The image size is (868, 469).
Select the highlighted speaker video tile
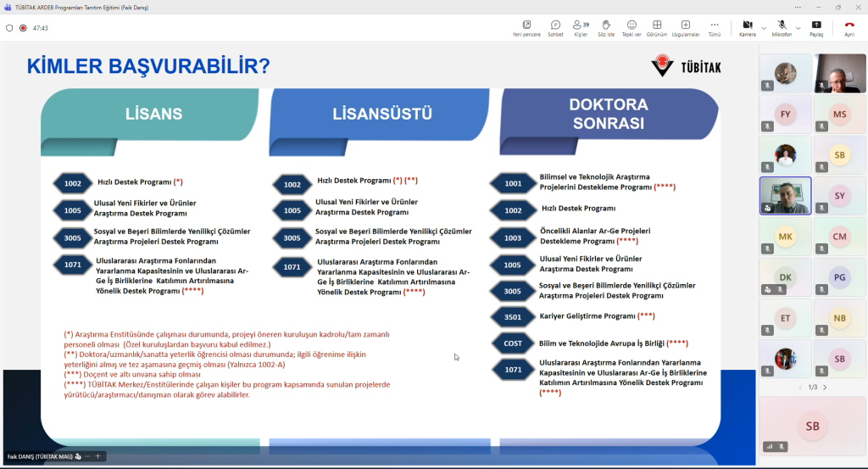(x=785, y=195)
